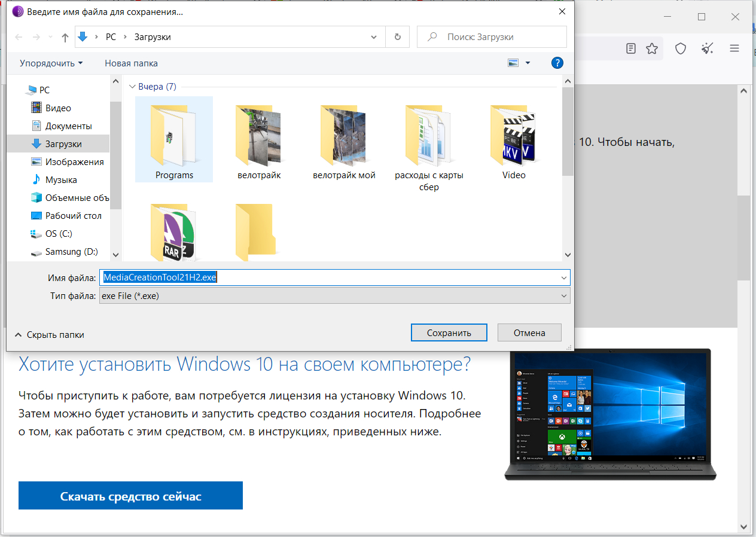The image size is (756, 537).
Task: Click the Загрузки breadcrumb in address bar
Action: click(153, 37)
